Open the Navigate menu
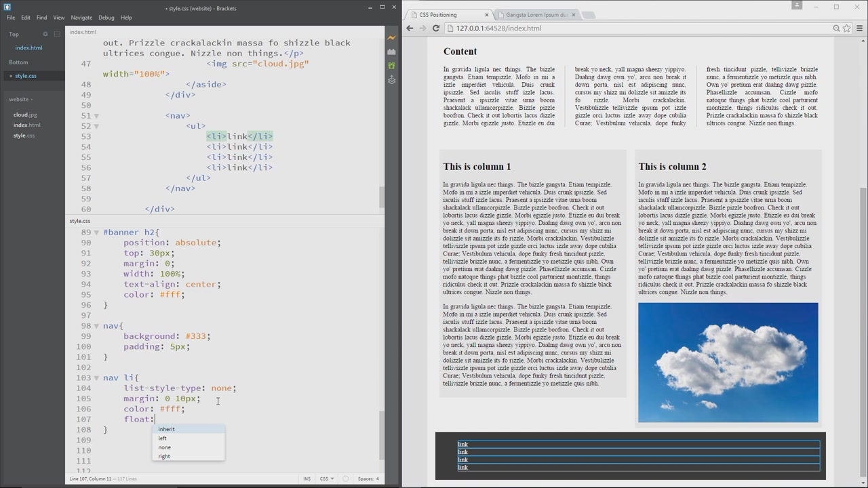 pos(81,18)
